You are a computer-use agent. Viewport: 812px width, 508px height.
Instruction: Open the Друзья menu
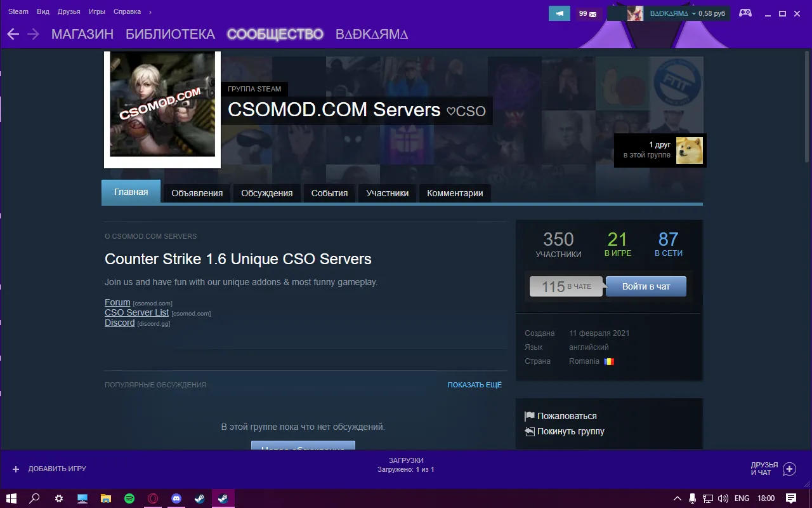69,11
